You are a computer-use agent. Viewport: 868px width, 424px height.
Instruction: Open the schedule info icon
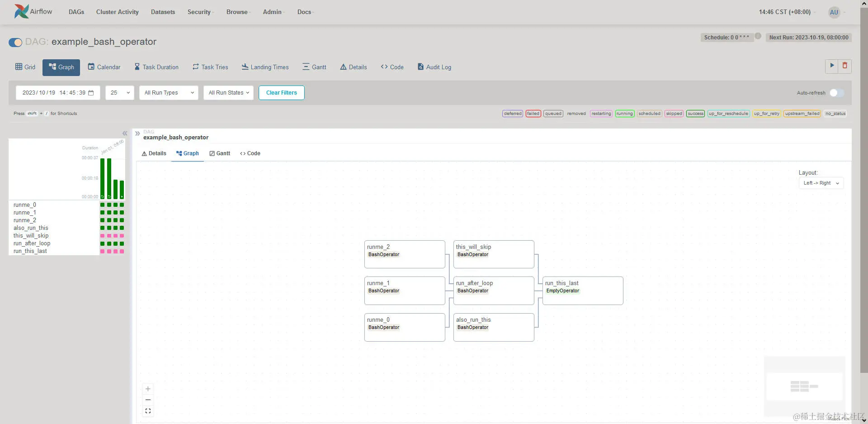758,36
